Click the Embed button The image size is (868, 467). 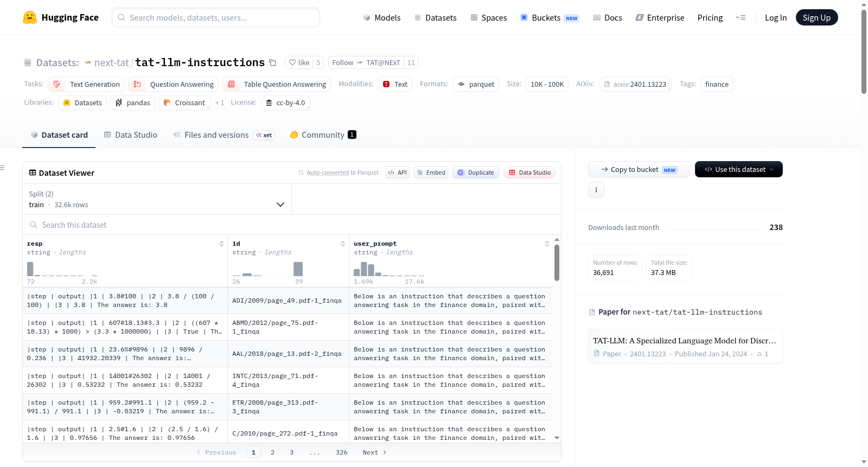tap(431, 172)
